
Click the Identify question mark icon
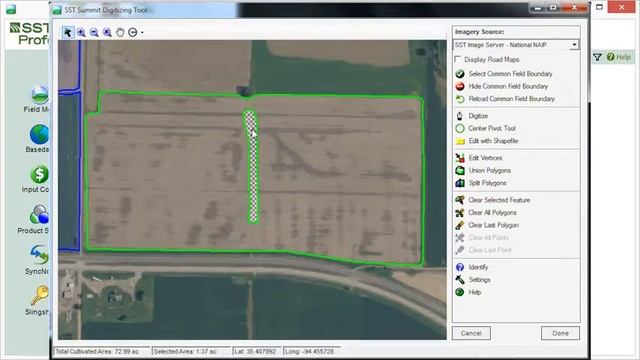460,267
